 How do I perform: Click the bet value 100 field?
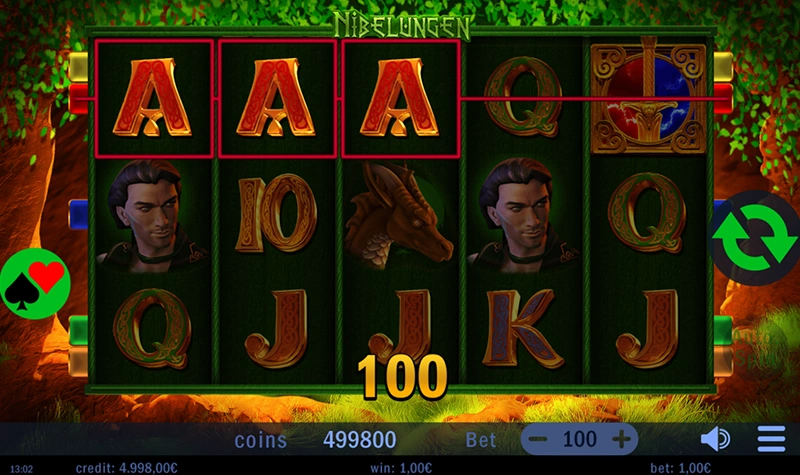(x=580, y=439)
